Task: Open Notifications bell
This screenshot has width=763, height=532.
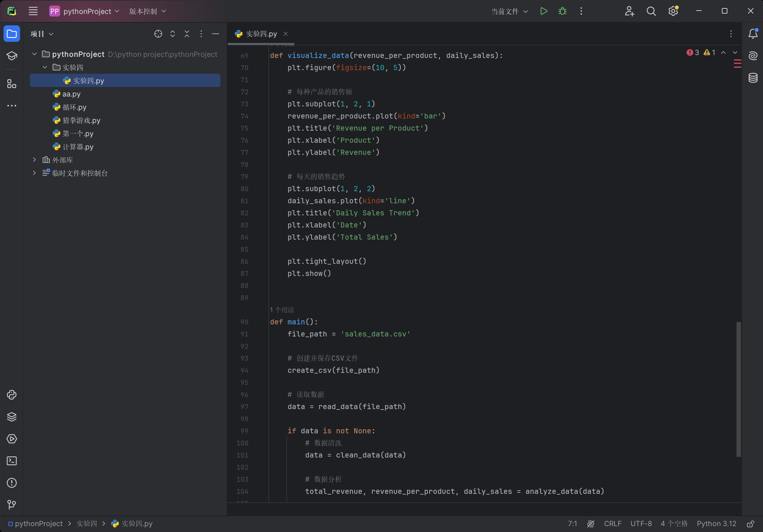Action: click(753, 34)
